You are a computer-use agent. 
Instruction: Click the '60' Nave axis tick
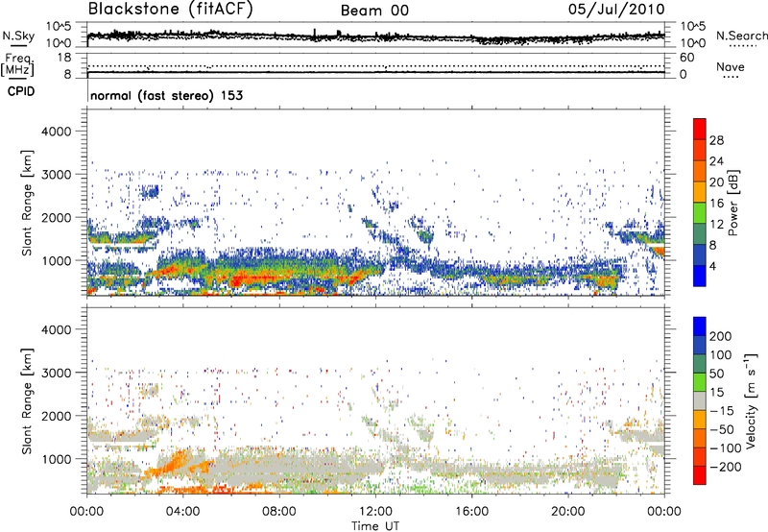(x=686, y=58)
